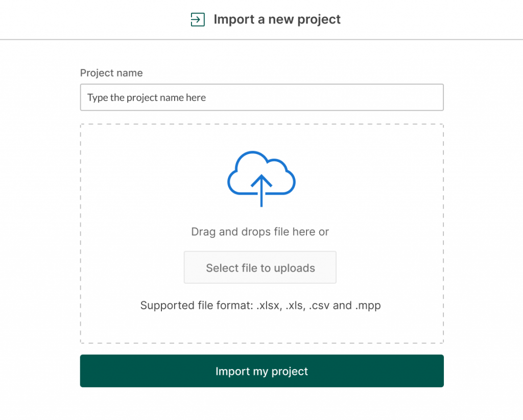
Task: Focus the Project name input field
Action: [x=262, y=97]
